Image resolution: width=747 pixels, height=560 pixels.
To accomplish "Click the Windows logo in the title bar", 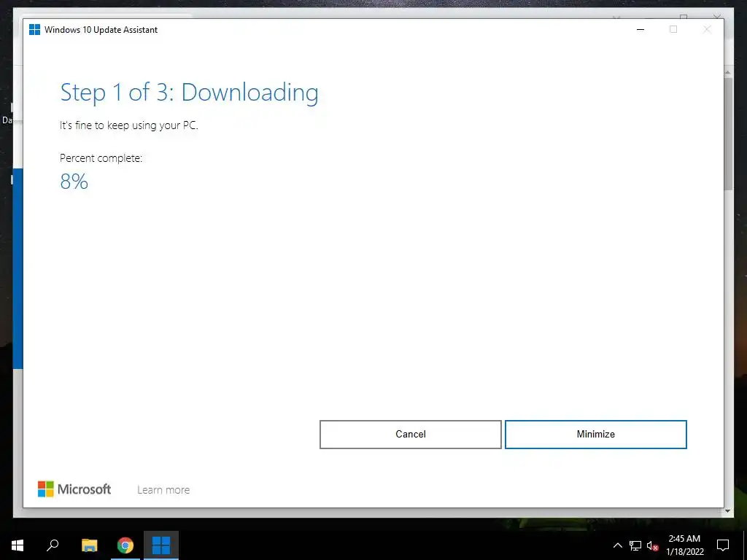I will (35, 29).
